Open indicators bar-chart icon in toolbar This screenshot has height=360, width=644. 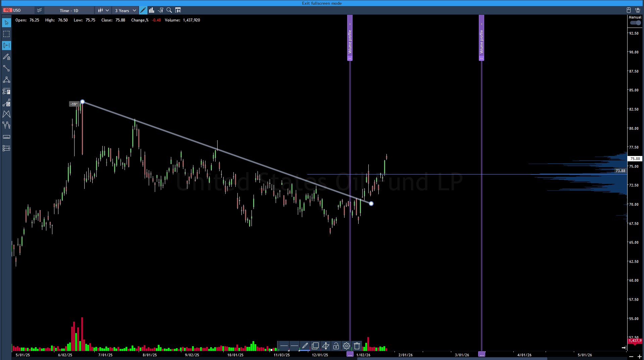(x=152, y=10)
